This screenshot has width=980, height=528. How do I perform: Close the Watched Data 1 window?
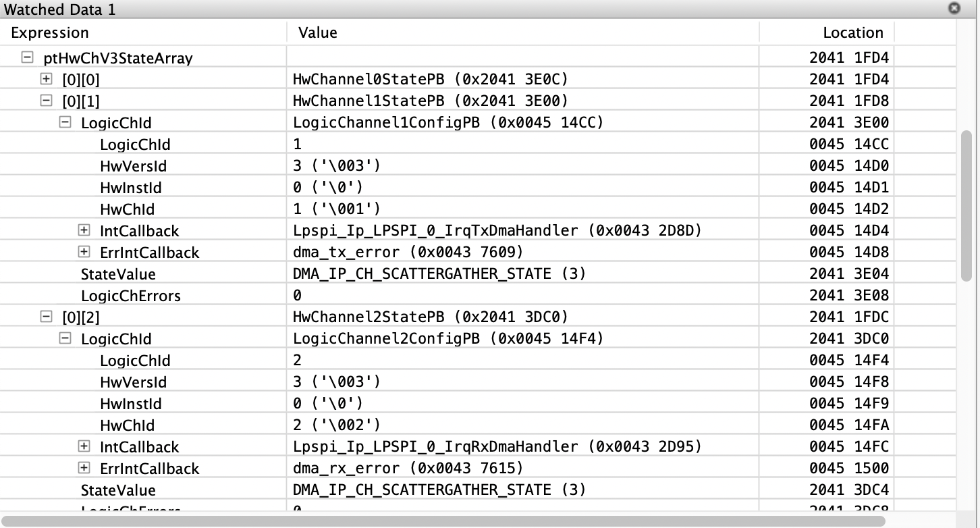tap(953, 9)
